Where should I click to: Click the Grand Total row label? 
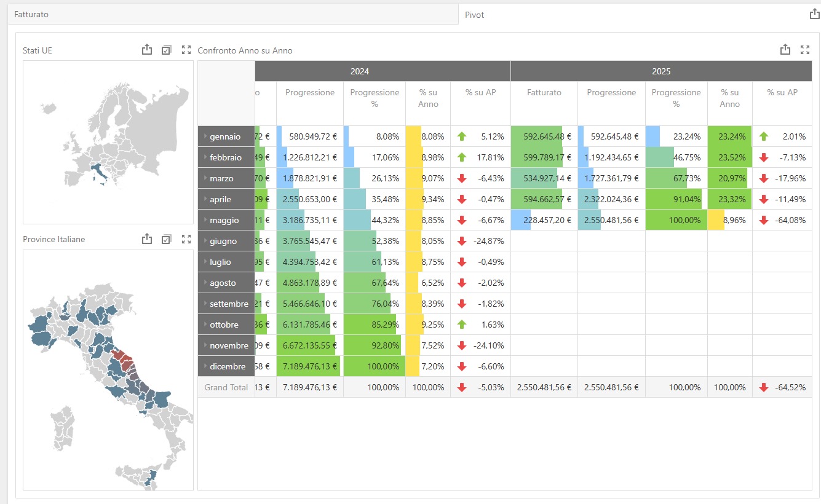[226, 387]
